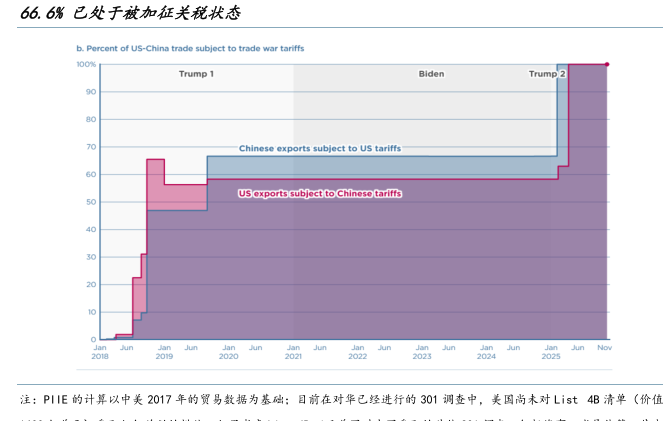This screenshot has width=663, height=421.
Task: Click the Nov x-axis marker
Action: (605, 347)
